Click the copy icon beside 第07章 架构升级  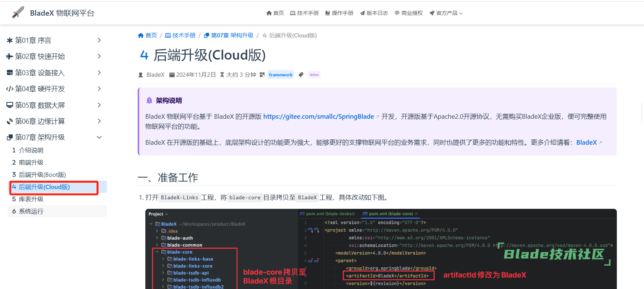10,137
